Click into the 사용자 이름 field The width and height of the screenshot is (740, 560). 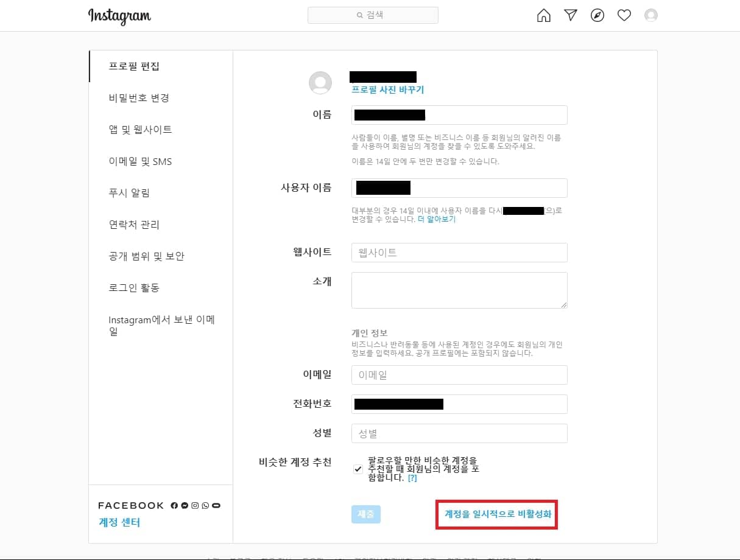(459, 188)
